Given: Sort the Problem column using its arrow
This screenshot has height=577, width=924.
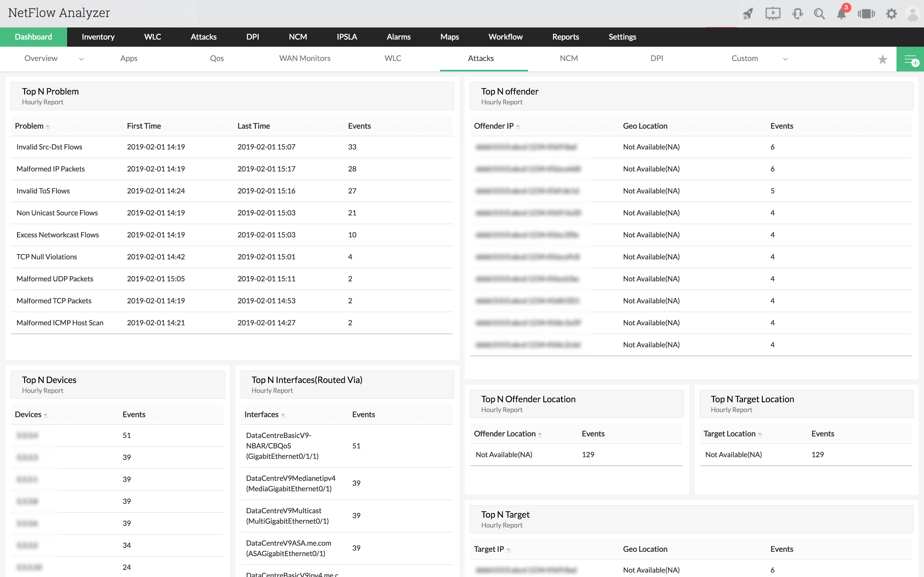Looking at the screenshot, I should click(48, 127).
